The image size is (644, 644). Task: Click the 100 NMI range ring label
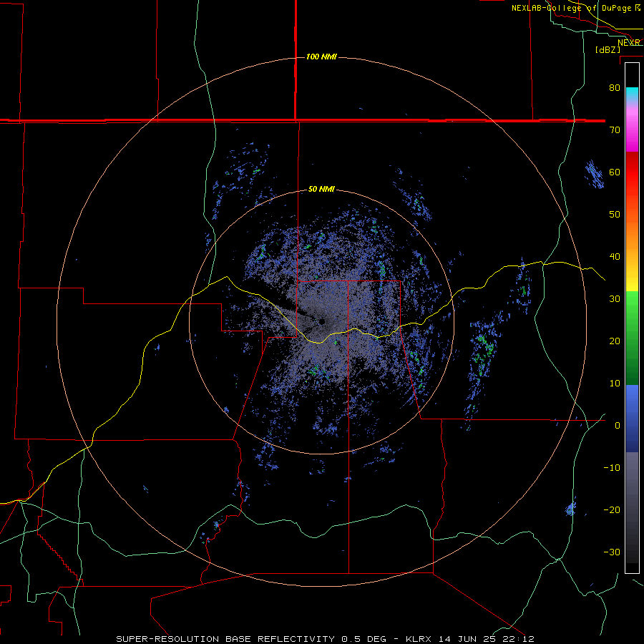[x=321, y=57]
